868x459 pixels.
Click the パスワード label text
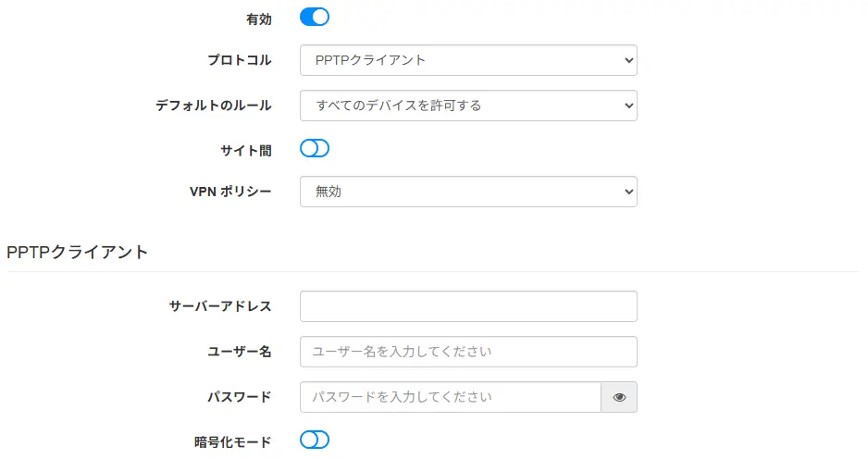pos(239,397)
